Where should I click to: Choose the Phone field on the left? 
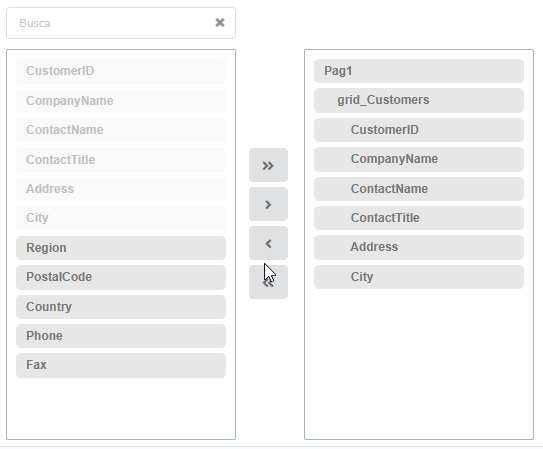121,336
